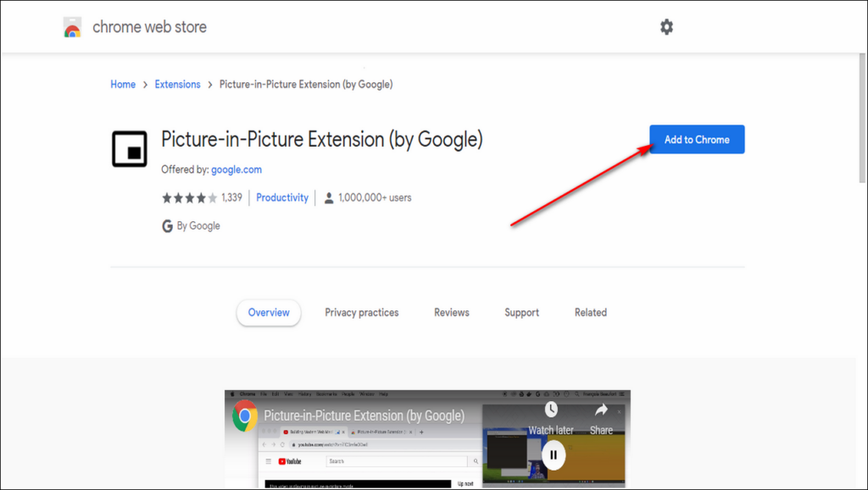Image resolution: width=868 pixels, height=490 pixels.
Task: Click the Watch later clock icon
Action: (x=551, y=409)
